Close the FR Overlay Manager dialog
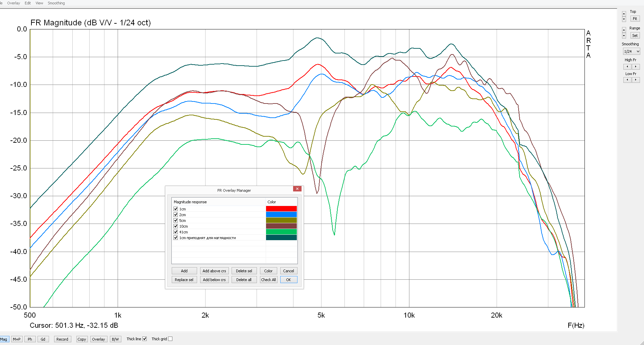Viewport: 644px width, 345px height. [297, 189]
